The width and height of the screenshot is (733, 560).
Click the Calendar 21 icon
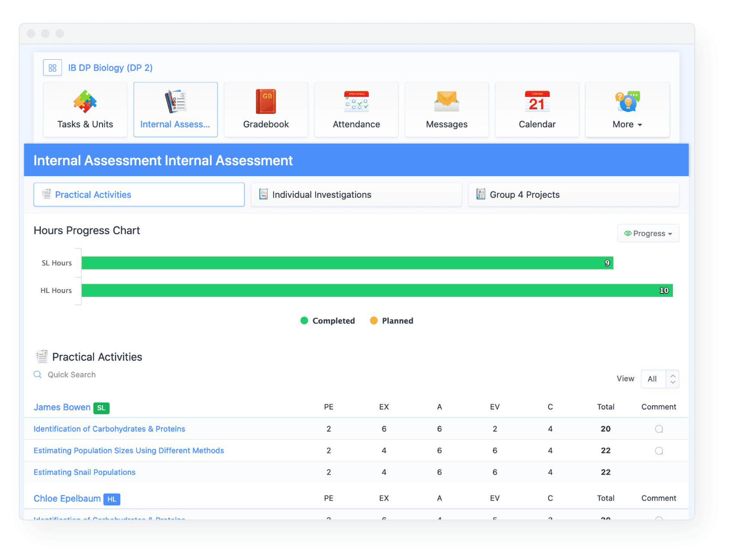coord(537,101)
